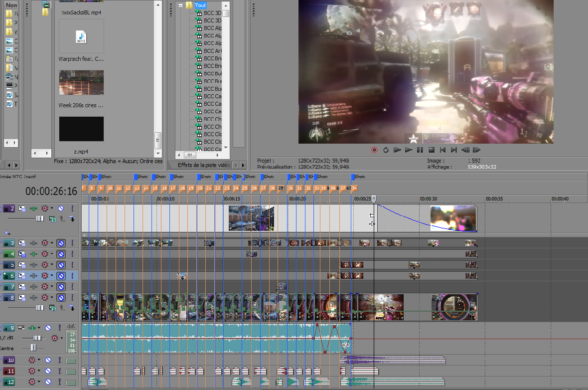Open track motion for track 3
The width and height of the screenshot is (588, 390).
[x=22, y=243]
